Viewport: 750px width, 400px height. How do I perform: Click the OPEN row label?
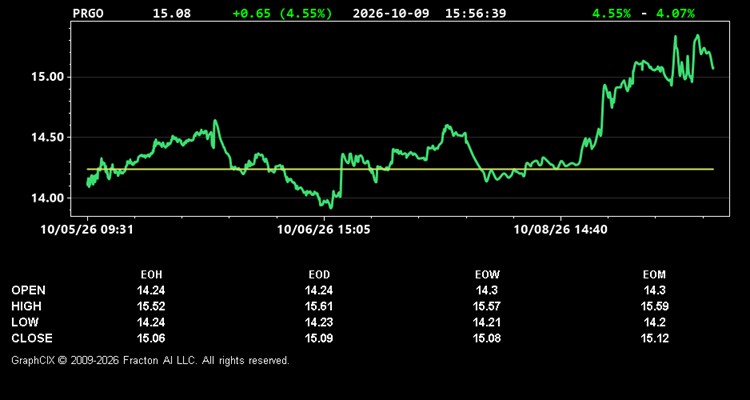click(x=28, y=290)
